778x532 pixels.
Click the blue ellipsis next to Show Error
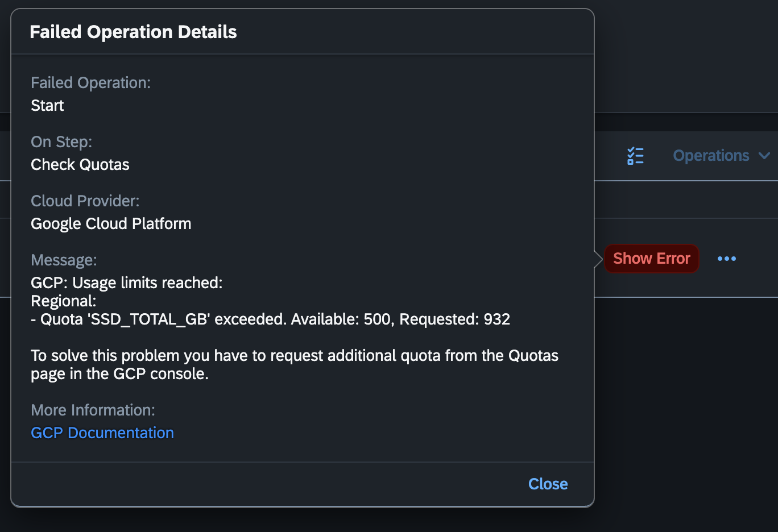(726, 259)
